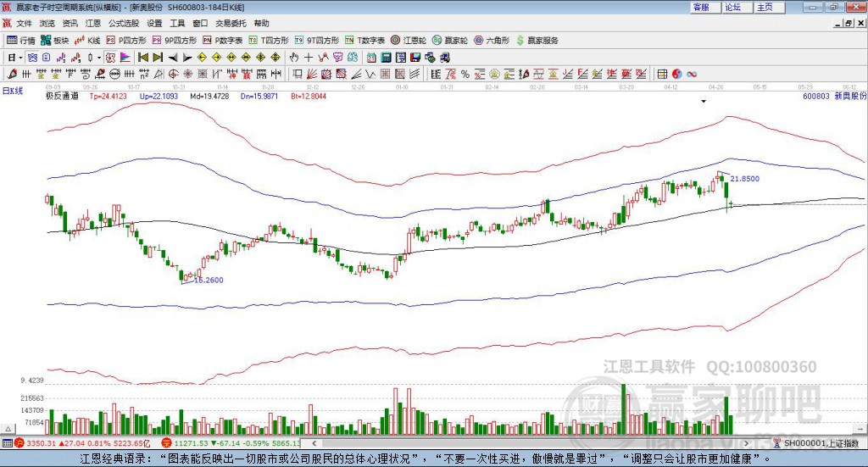This screenshot has height=467, width=868.
Task: Expand panel with bottom-left up triangle
Action: 8,429
